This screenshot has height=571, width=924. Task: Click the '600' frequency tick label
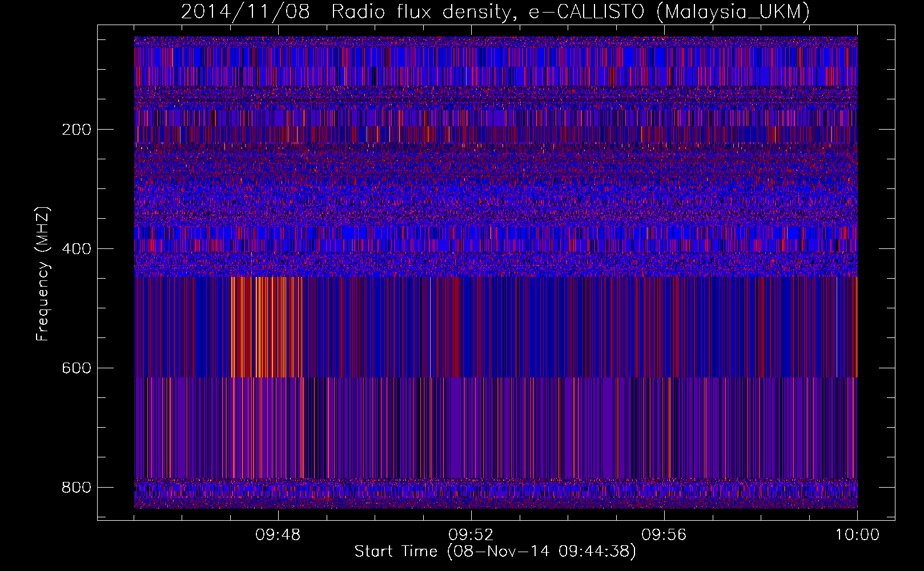pos(77,368)
